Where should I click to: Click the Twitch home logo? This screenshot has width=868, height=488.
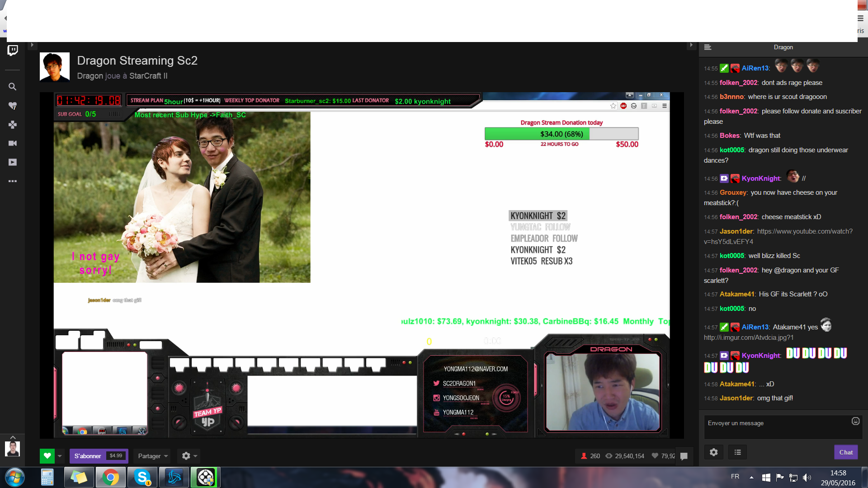click(13, 50)
